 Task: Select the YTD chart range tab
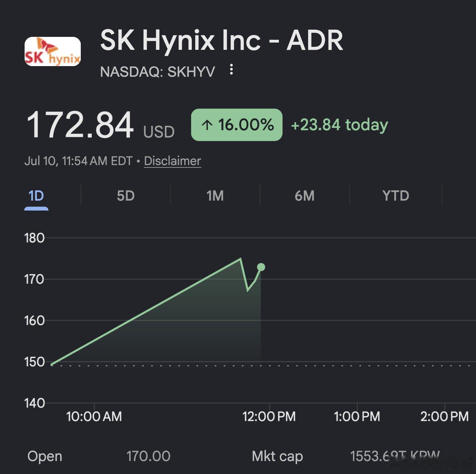pos(396,196)
